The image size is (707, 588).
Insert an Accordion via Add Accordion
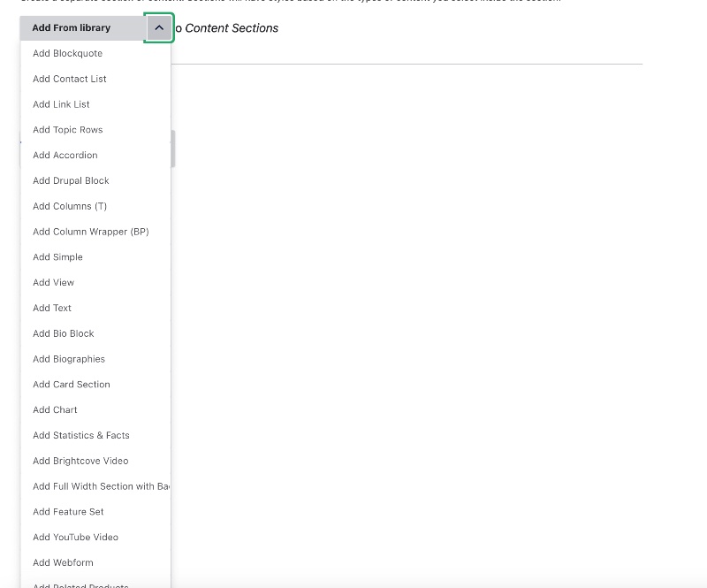(65, 155)
